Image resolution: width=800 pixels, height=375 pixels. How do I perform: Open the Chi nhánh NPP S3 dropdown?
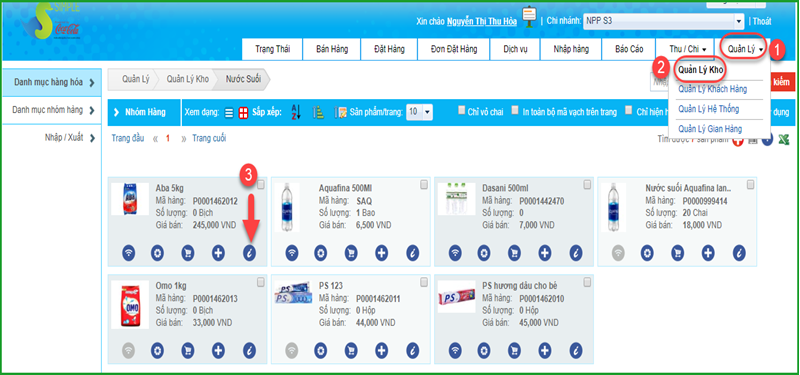664,21
